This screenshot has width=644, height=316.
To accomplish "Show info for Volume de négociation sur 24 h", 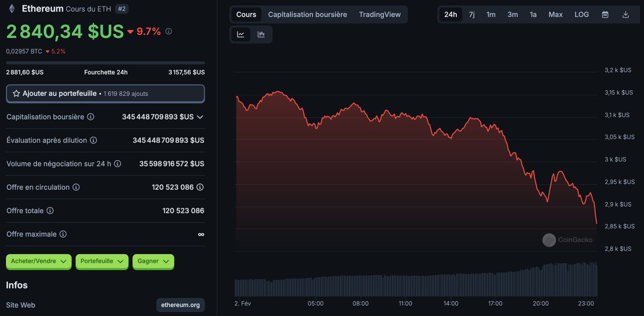I will (x=118, y=164).
